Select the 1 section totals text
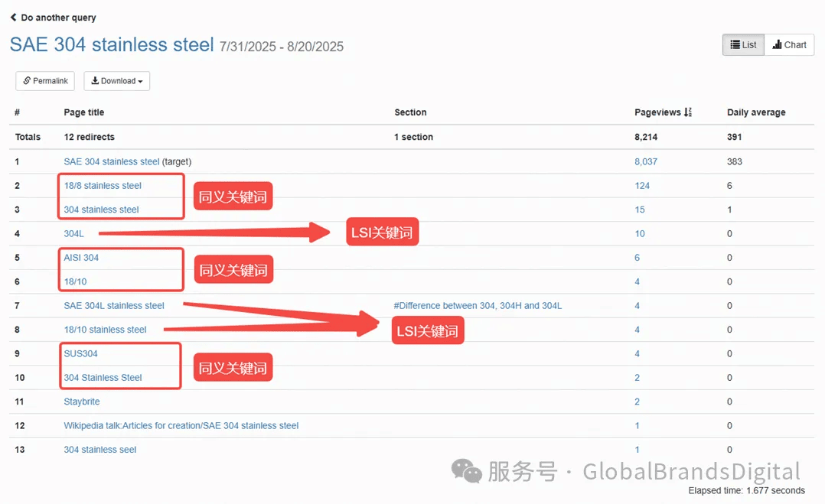The image size is (825, 504). click(x=413, y=137)
